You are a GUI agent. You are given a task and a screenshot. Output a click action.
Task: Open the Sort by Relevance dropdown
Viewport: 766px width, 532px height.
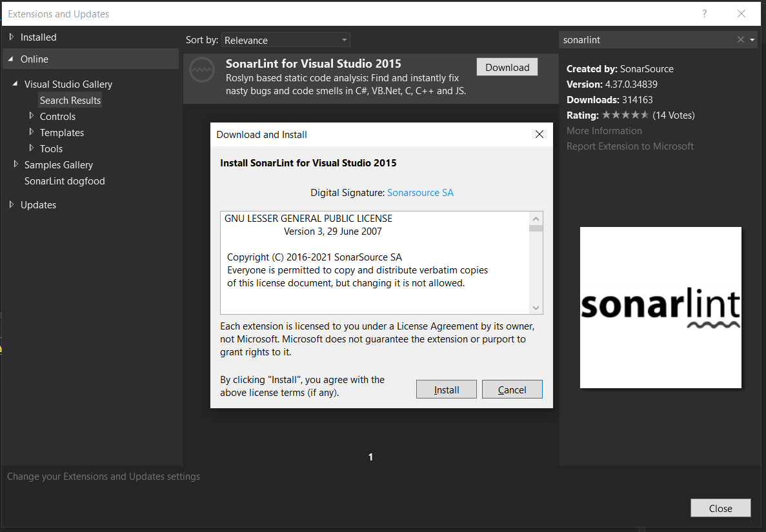pos(286,40)
